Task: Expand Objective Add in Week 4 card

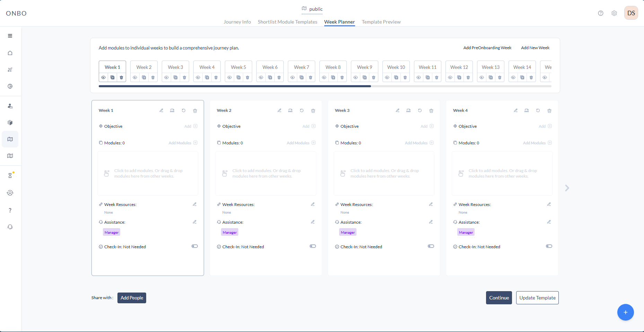Action: point(545,126)
